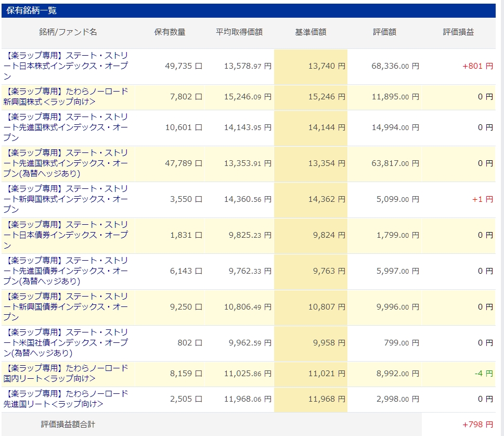Open 米国社債インデックス・オープン(為替ヘッジあり) fund link
This screenshot has width=504, height=436.
[x=68, y=343]
